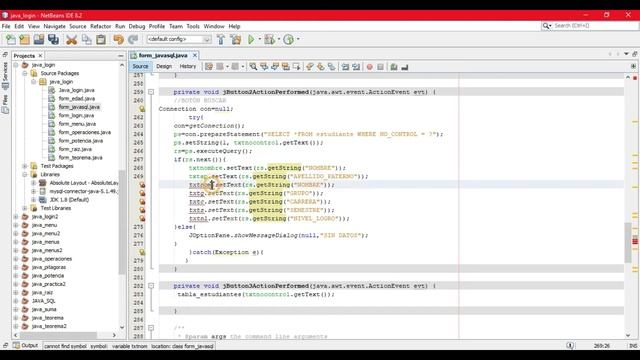Open the Refactor menu

pos(100,26)
